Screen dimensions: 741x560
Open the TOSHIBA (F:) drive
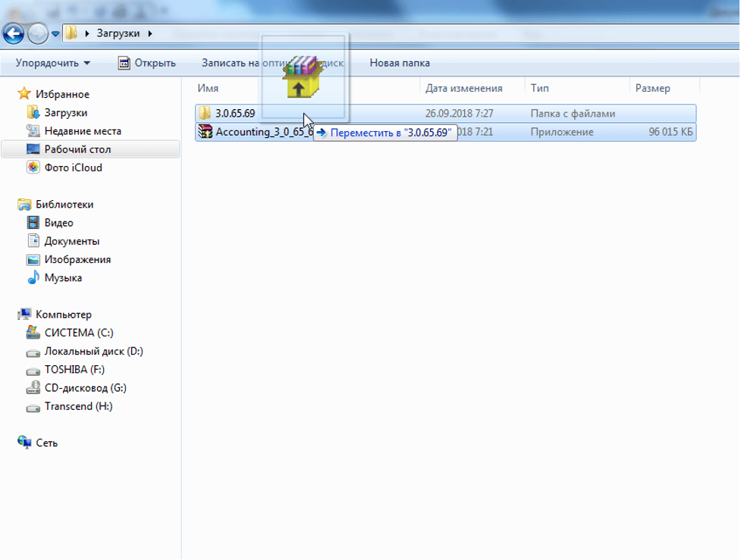pyautogui.click(x=74, y=370)
